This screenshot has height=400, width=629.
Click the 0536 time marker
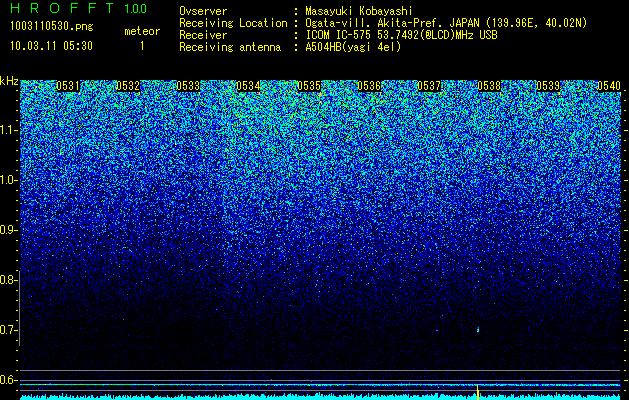tap(369, 86)
